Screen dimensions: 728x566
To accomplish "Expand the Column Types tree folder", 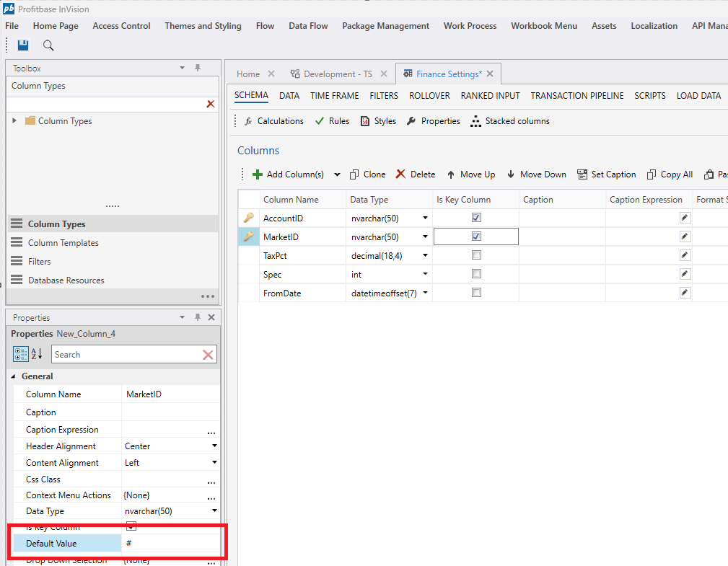I will (x=14, y=121).
